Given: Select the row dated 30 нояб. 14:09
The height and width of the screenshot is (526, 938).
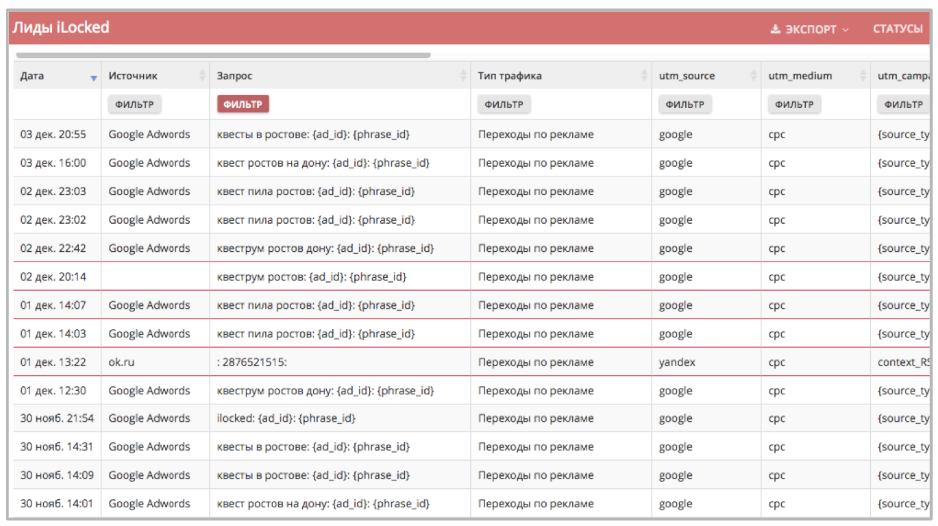Looking at the screenshot, I should 471,475.
